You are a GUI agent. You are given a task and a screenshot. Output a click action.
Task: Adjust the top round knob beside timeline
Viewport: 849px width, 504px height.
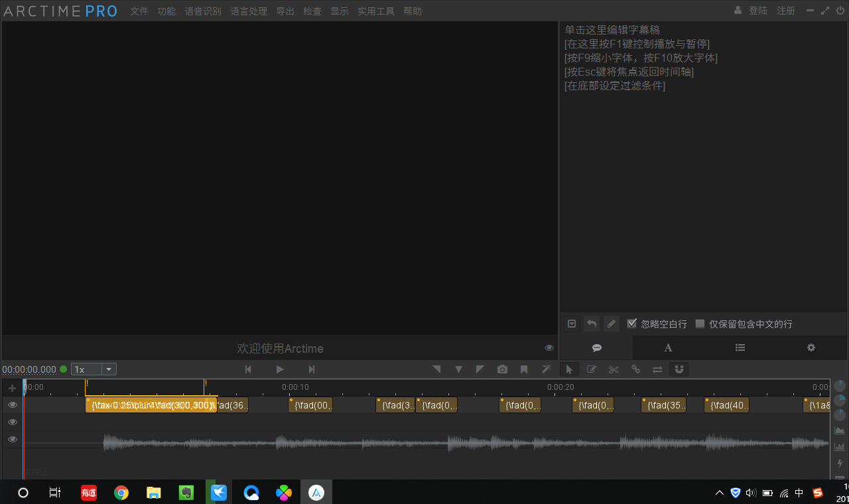(x=840, y=385)
